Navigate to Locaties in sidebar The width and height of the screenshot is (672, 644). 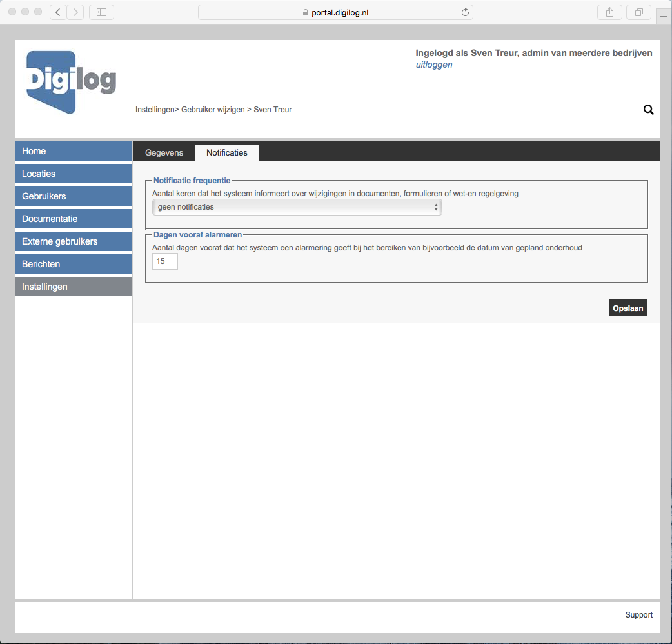(74, 174)
